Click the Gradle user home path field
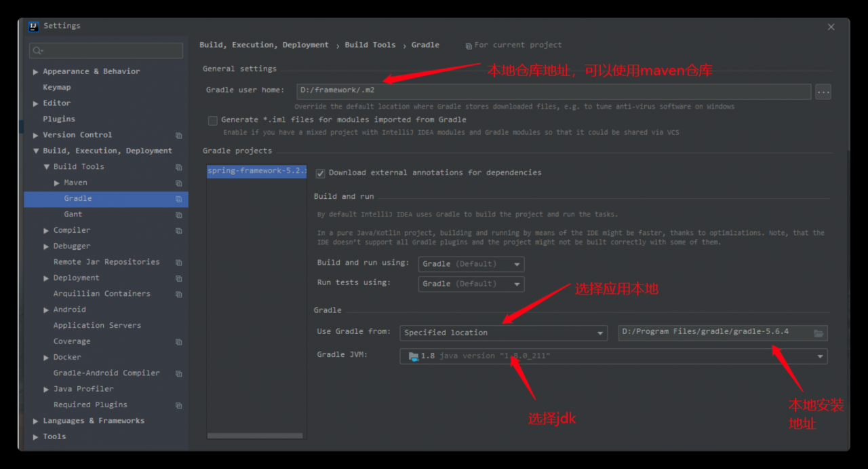Screen dimensions: 868x469 pyautogui.click(x=553, y=92)
